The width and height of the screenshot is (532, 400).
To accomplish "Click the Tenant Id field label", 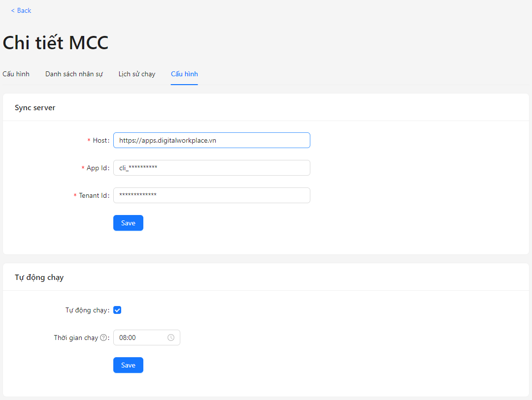I will tap(93, 195).
